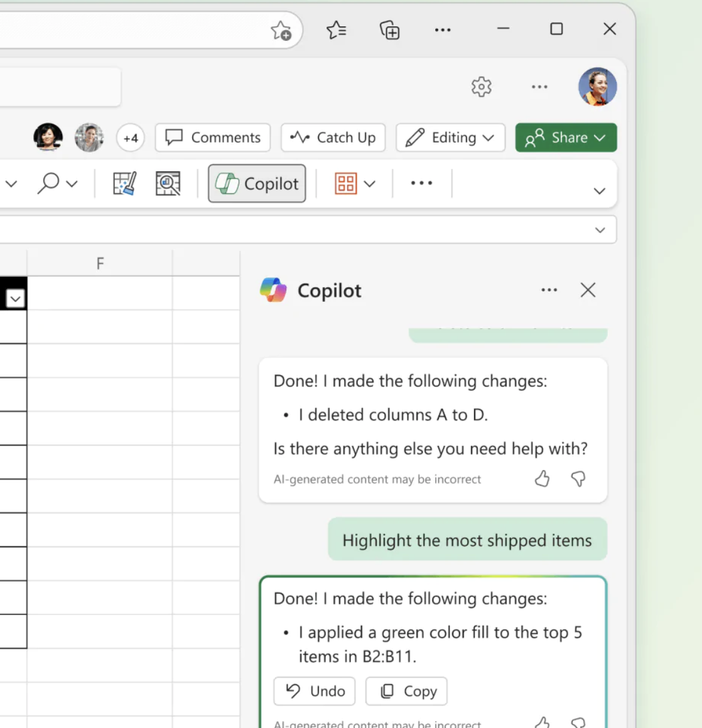Open browser Collections icon
The image size is (702, 728).
pyautogui.click(x=389, y=30)
